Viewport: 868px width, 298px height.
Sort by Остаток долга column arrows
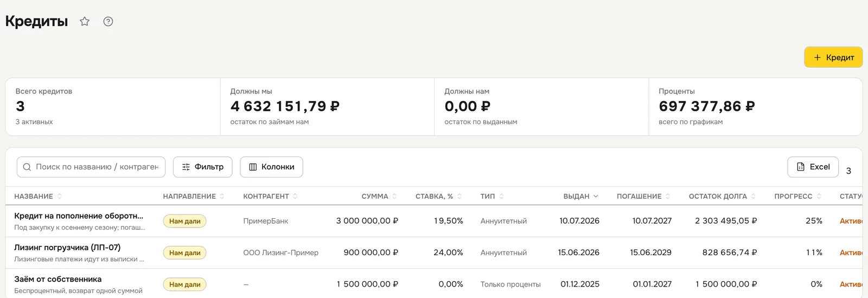[x=754, y=196]
